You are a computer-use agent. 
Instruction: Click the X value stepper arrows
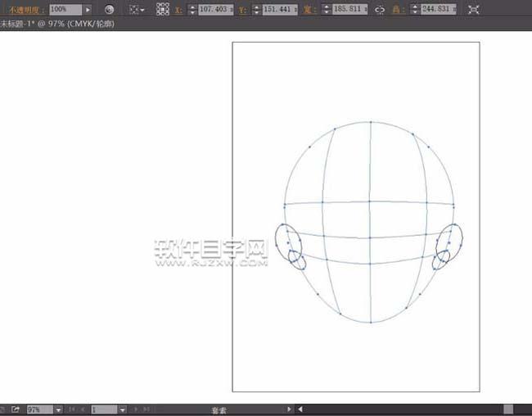coord(192,9)
